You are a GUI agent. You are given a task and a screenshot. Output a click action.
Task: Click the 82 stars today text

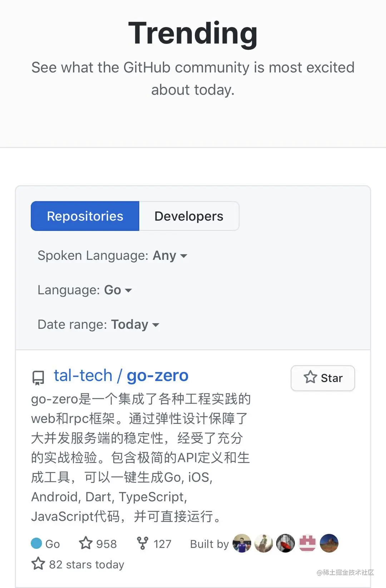coord(86,565)
